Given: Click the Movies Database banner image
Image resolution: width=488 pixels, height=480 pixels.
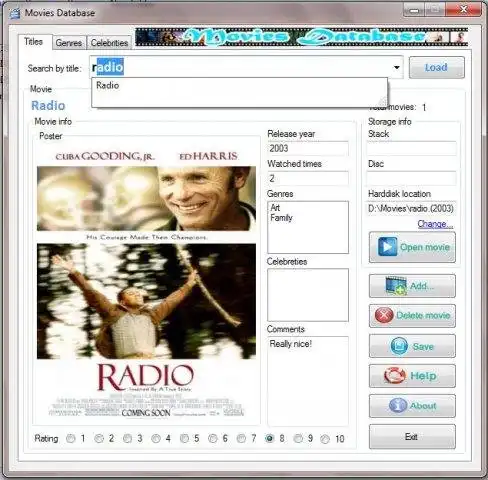Looking at the screenshot, I should 301,37.
